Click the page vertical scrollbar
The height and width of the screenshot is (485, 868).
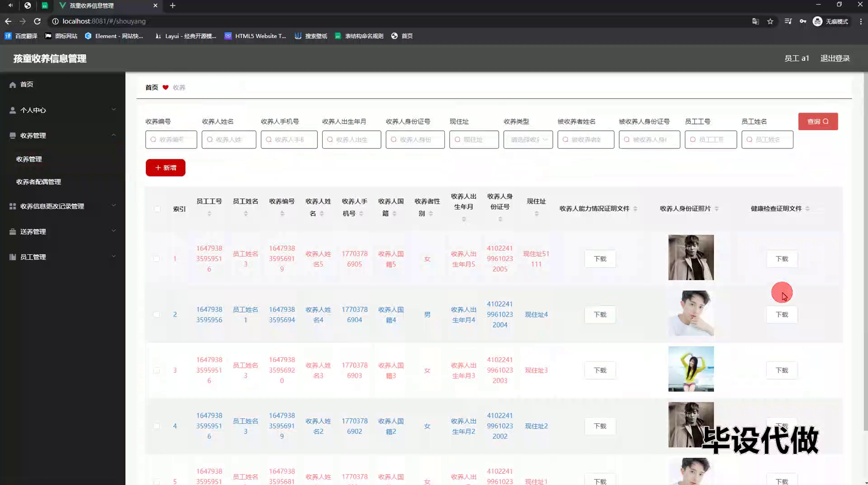865,251
